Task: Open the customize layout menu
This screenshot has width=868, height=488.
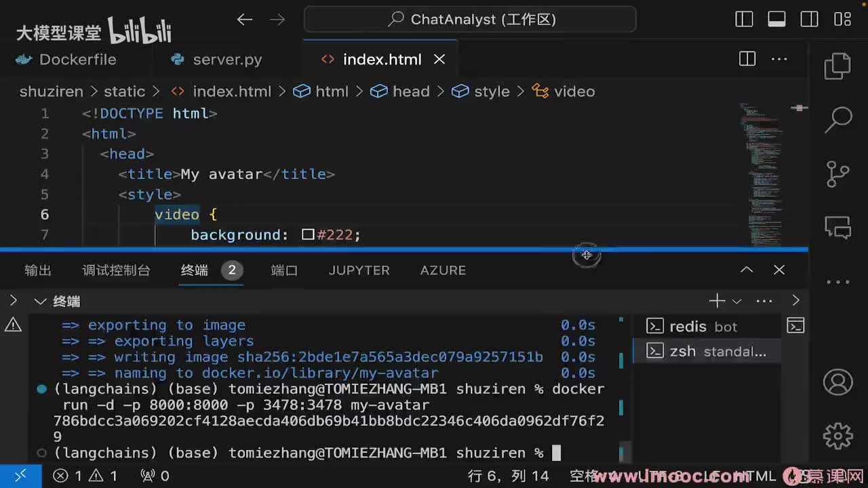Action: click(x=842, y=19)
